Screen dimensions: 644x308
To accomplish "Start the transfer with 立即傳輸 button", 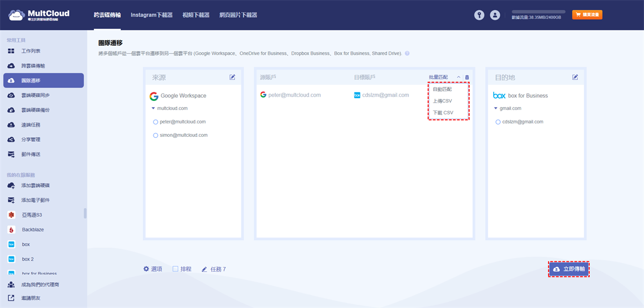I will pos(569,269).
